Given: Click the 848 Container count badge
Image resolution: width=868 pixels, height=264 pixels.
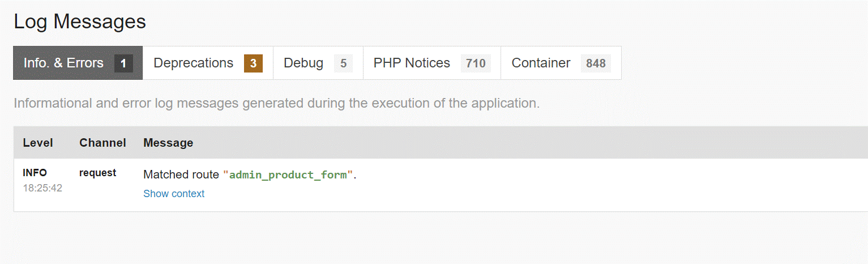Looking at the screenshot, I should (x=596, y=63).
